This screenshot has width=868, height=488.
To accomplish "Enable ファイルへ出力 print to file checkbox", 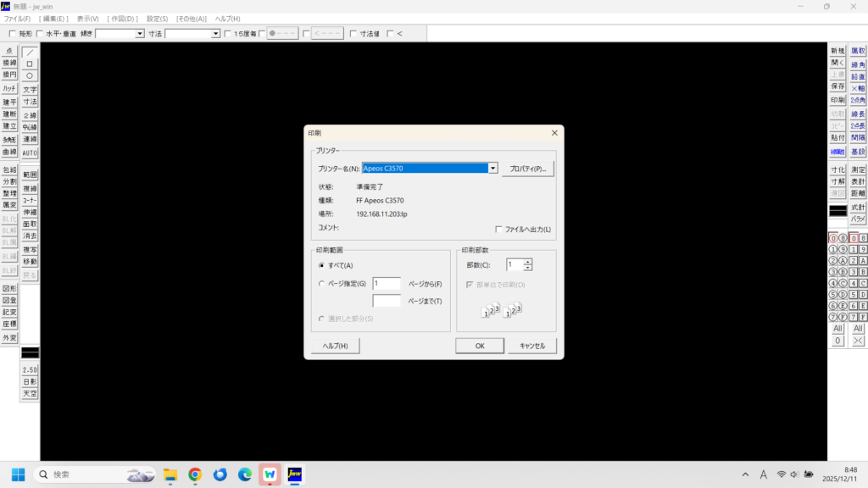I will click(x=498, y=230).
